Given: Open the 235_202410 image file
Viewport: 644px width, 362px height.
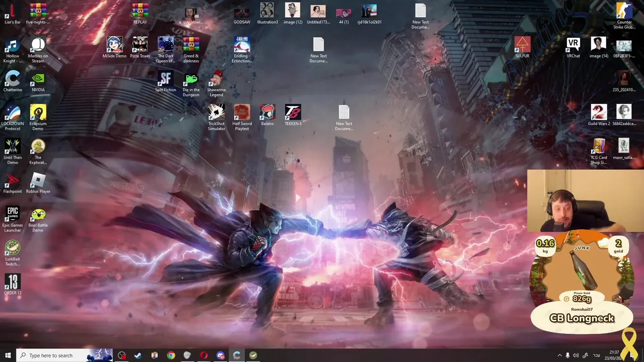Looking at the screenshot, I should pos(624,81).
